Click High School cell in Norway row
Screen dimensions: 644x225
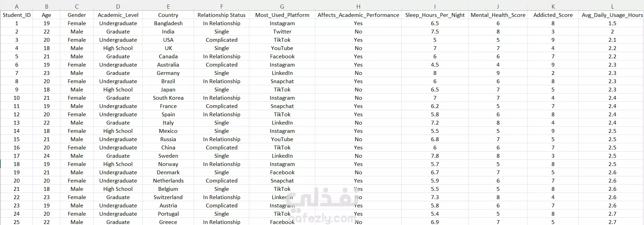[118, 164]
